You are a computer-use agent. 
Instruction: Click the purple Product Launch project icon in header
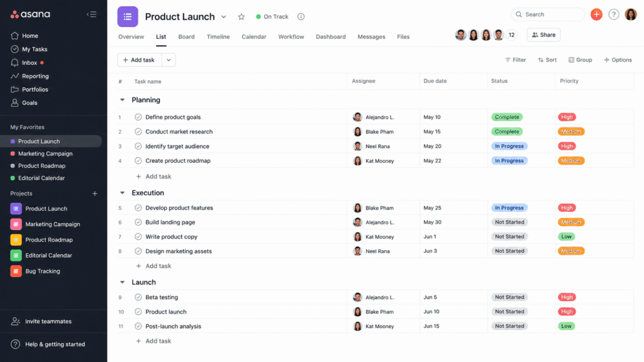128,17
